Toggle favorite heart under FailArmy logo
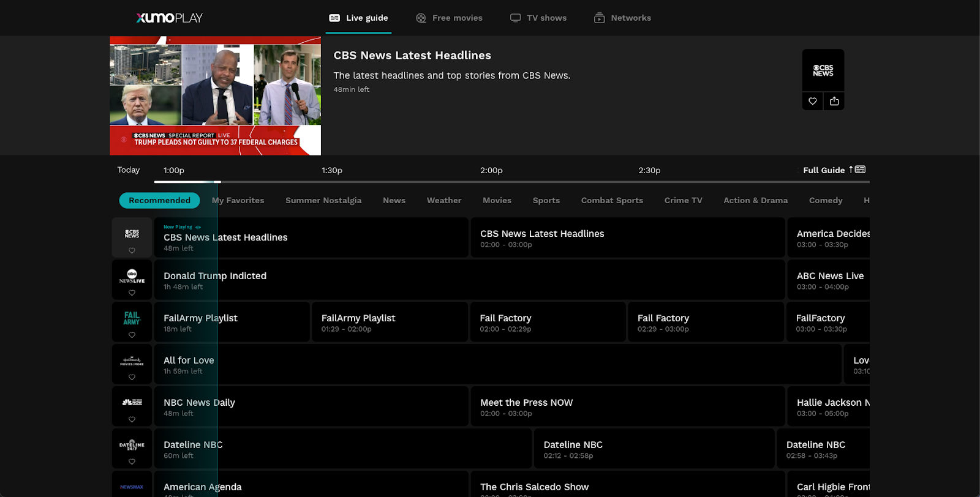Screen dimensions: 980x497 (132, 335)
